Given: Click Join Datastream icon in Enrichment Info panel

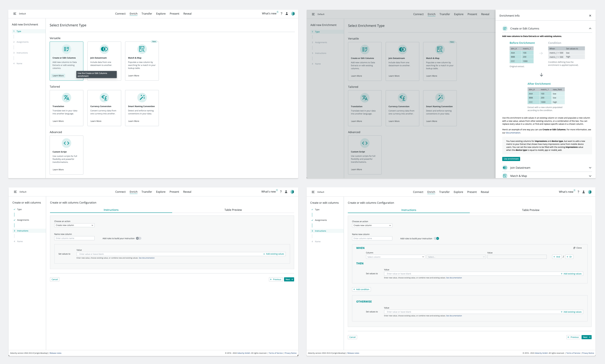Looking at the screenshot, I should coord(505,168).
